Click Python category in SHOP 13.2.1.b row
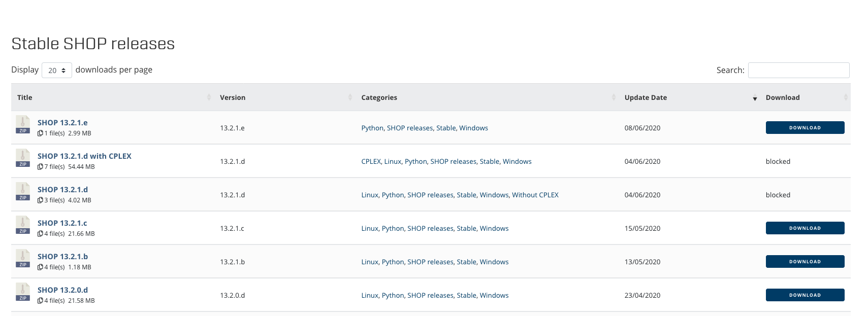This screenshot has height=316, width=868. (393, 262)
